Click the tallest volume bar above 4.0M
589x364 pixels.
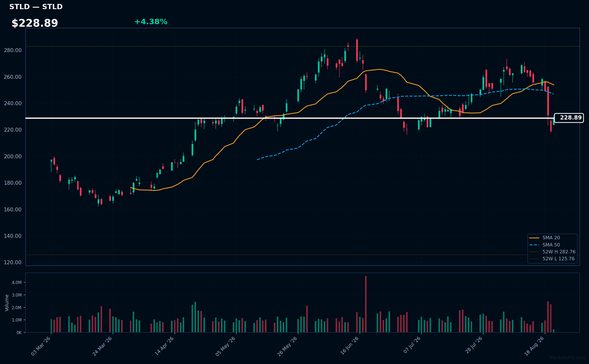pos(366,304)
